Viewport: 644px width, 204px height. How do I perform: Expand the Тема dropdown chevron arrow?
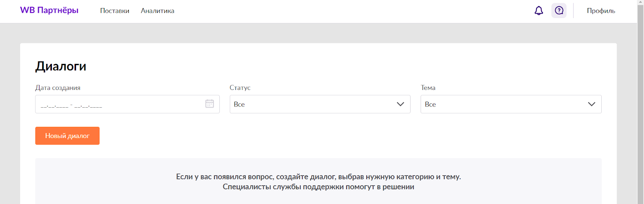(x=592, y=104)
